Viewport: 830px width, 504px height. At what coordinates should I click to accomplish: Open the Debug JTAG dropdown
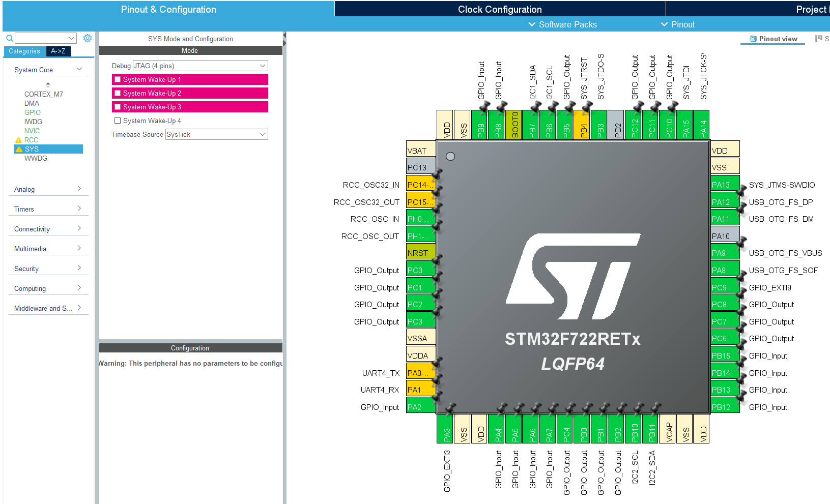tap(200, 66)
